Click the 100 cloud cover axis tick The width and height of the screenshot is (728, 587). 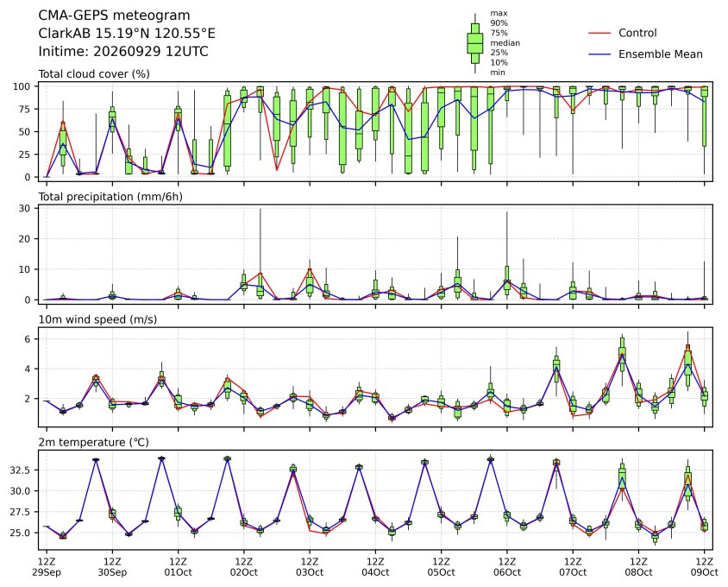click(x=22, y=86)
